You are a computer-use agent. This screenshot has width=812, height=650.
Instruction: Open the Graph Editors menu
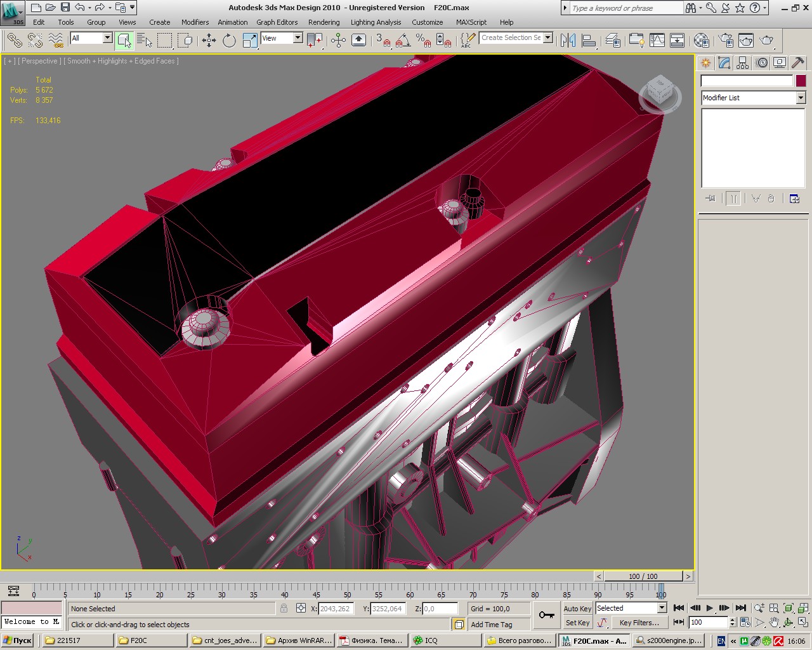[277, 22]
